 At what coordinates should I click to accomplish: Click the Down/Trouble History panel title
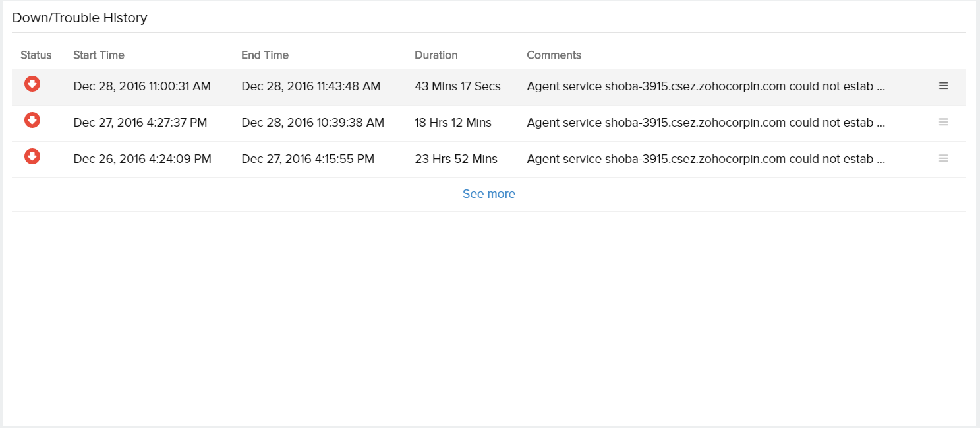point(80,18)
